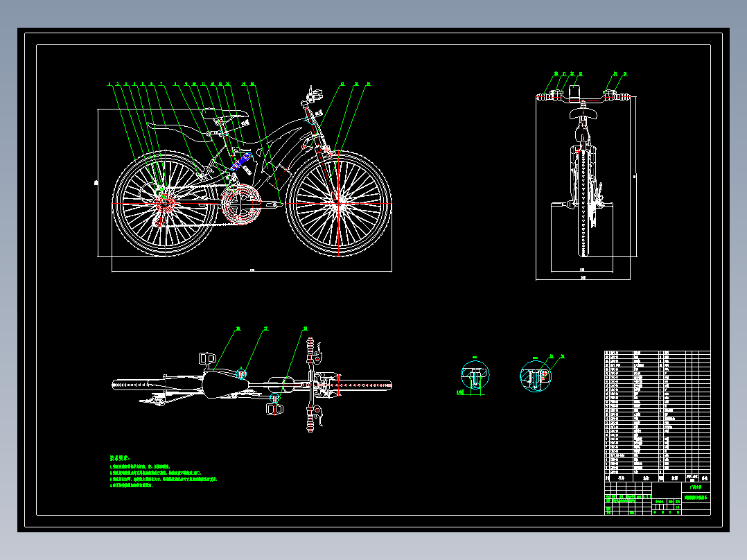The height and width of the screenshot is (560, 747).
Task: Select the left cyan detail circle view
Action: (475, 375)
